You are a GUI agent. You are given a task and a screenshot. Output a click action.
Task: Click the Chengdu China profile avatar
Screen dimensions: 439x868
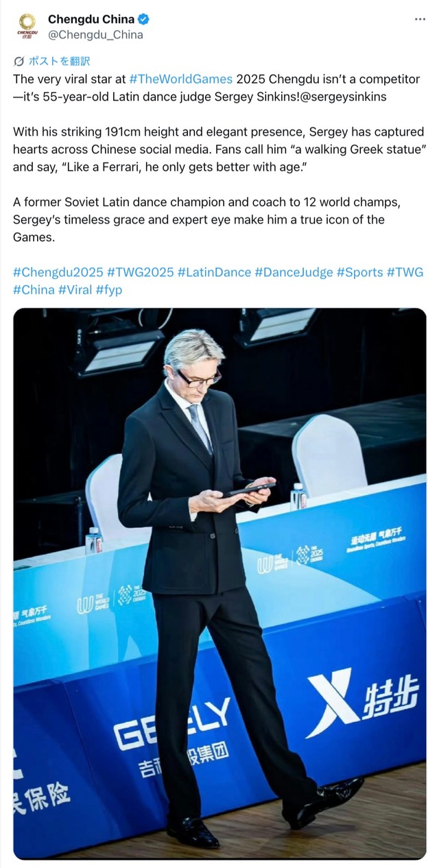[27, 27]
